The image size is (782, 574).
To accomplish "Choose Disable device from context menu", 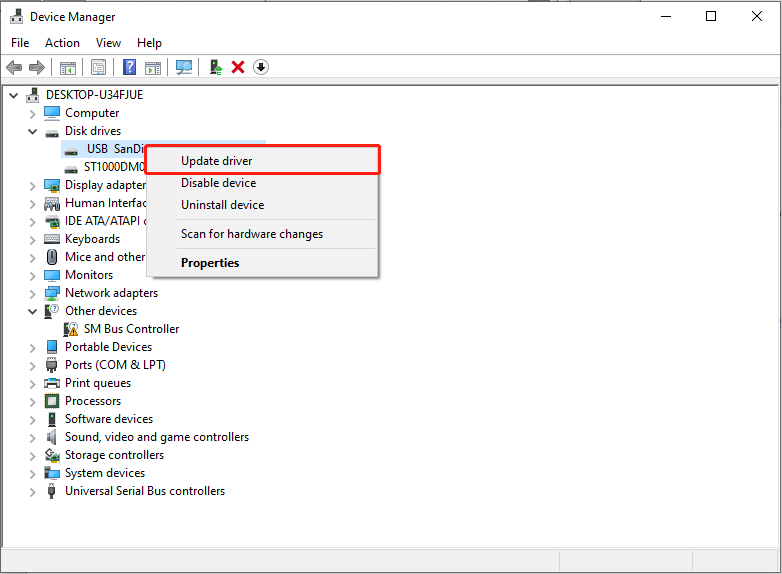I will (x=263, y=183).
